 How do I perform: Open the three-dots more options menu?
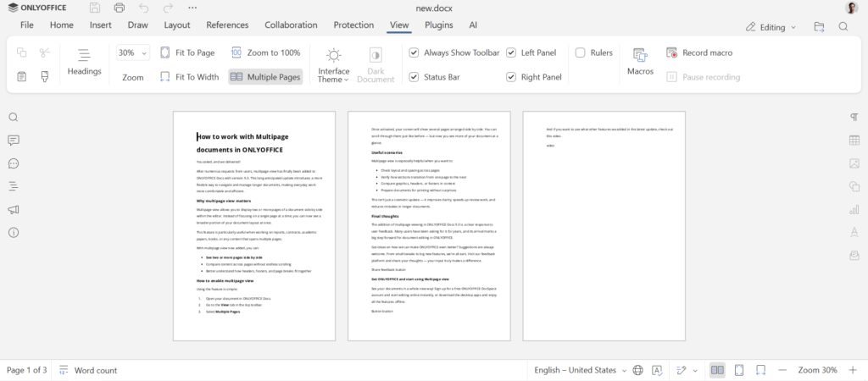(192, 8)
